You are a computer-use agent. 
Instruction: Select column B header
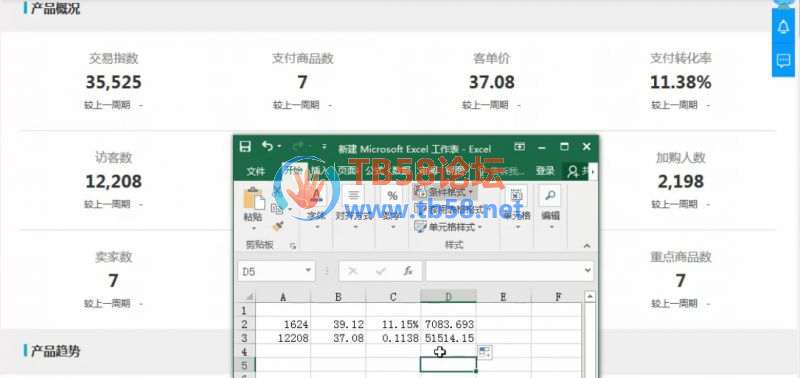[x=338, y=297]
